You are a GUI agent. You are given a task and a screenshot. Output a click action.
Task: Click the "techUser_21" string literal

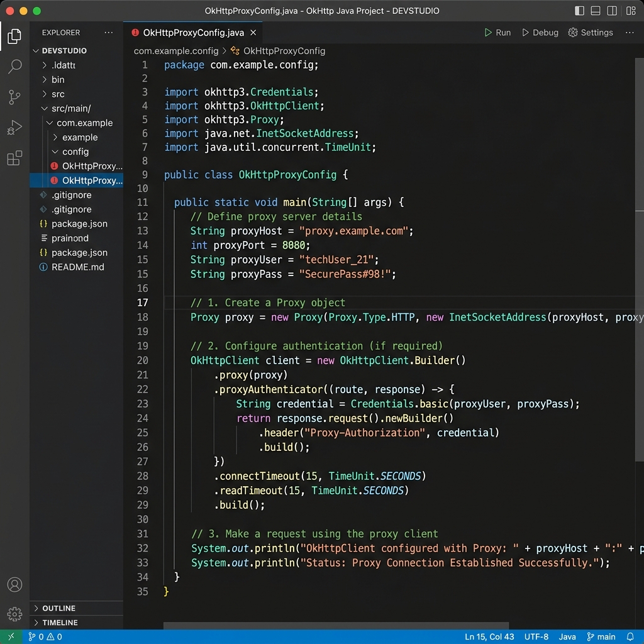tap(336, 260)
